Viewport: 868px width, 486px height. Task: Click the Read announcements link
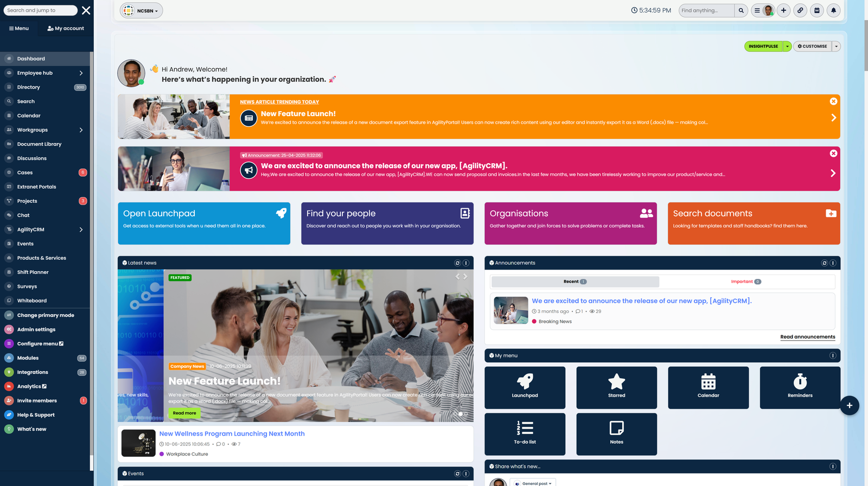(807, 337)
